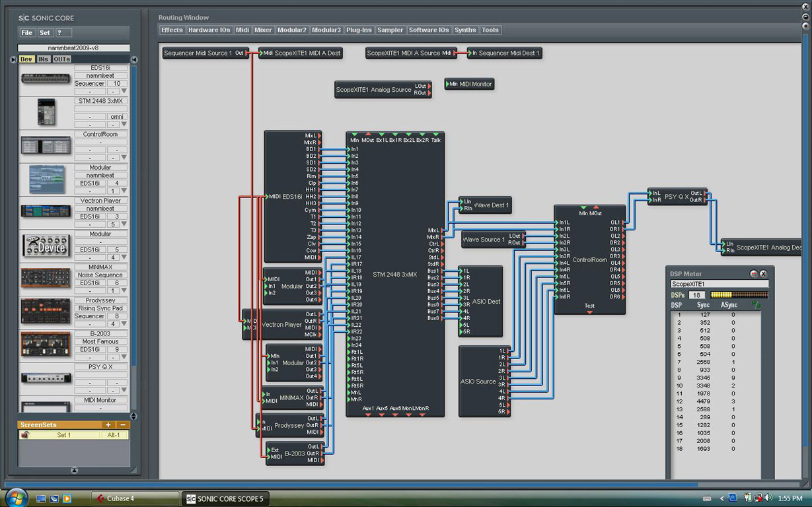Open the B-2003 organ device thumbnail

tap(46, 344)
